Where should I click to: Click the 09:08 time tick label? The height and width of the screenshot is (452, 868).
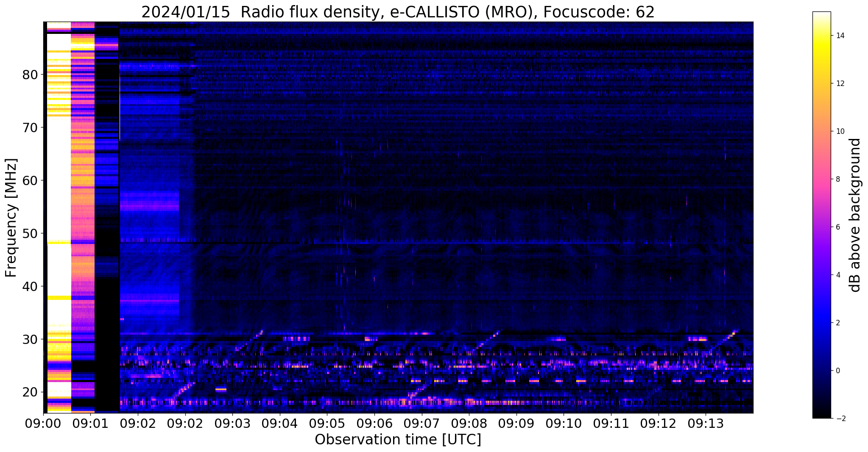469,424
